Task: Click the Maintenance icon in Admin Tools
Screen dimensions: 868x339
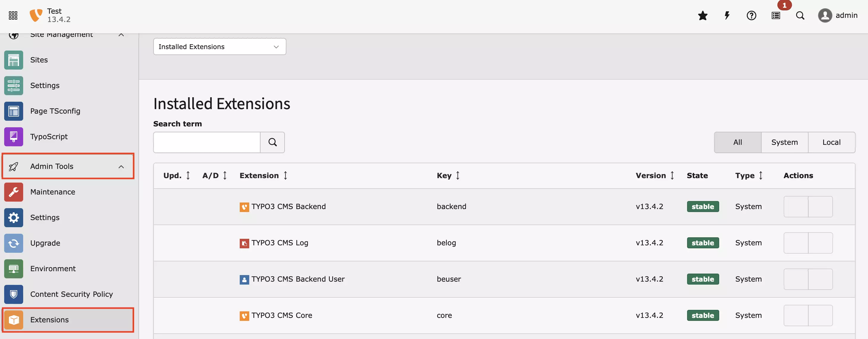Action: (x=13, y=192)
